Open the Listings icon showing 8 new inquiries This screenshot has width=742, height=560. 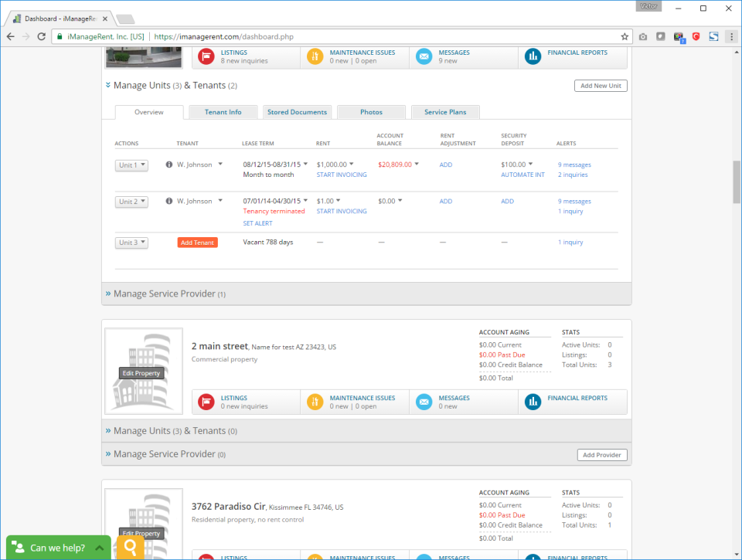[x=206, y=56]
